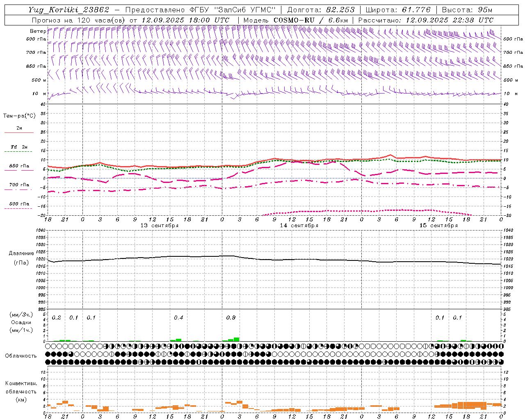
Task: Click the '14 сентября' date label
Action: tap(299, 226)
